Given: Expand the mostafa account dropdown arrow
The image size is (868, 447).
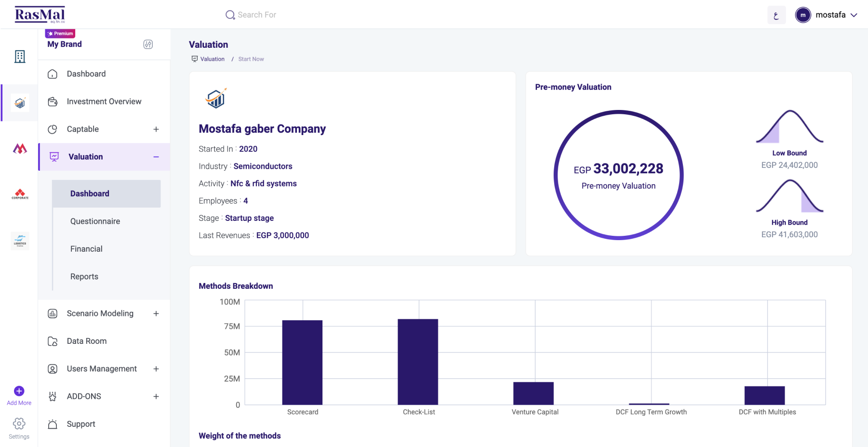Looking at the screenshot, I should coord(854,15).
